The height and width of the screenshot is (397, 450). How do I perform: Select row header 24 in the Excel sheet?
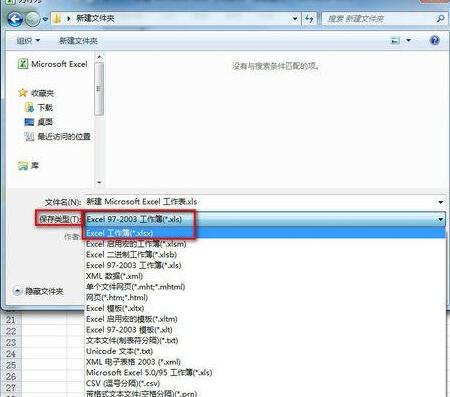tap(11, 354)
